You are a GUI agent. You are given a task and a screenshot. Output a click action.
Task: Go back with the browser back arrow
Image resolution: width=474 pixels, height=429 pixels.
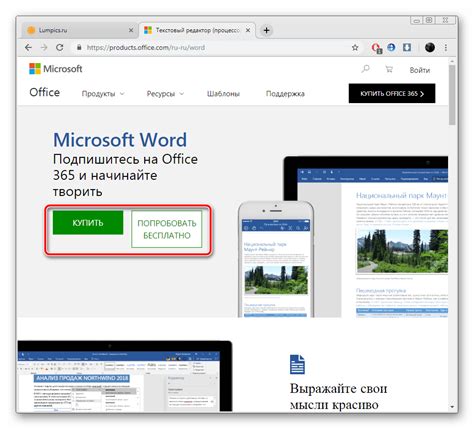(28, 48)
